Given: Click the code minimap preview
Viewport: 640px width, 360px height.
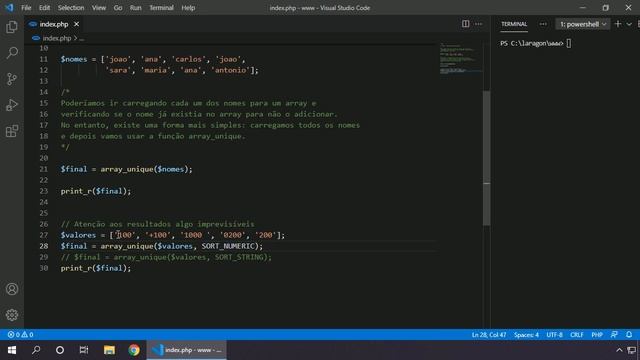Looking at the screenshot, I should [x=461, y=58].
